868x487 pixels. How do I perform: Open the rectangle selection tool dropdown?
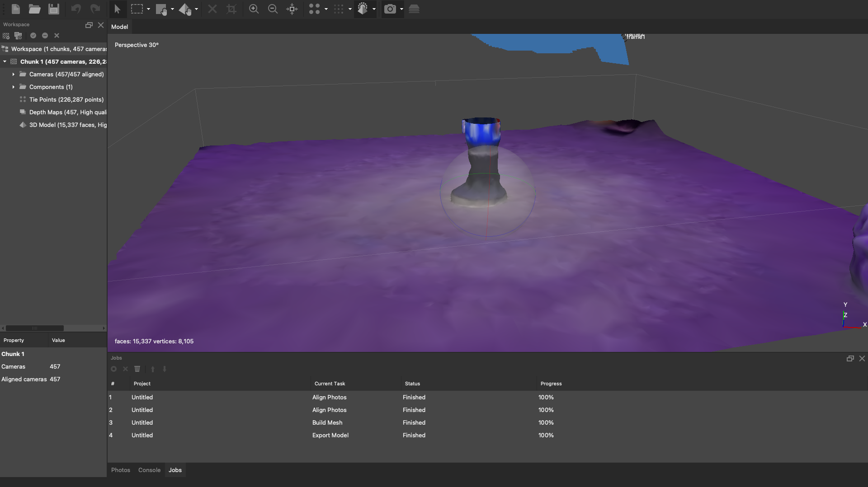(148, 9)
